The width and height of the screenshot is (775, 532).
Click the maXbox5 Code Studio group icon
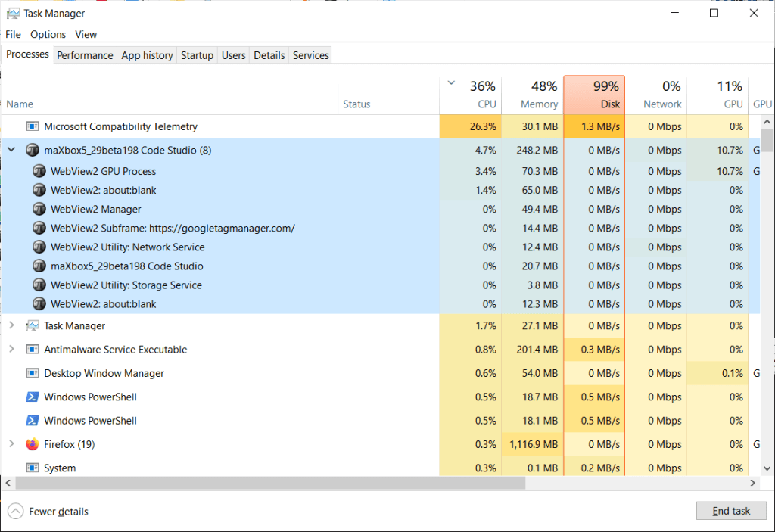(32, 151)
